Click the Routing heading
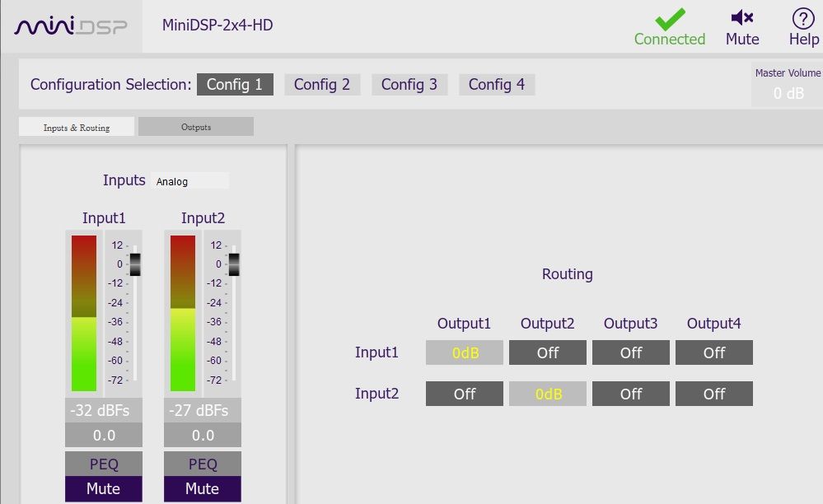The width and height of the screenshot is (823, 504). 568,273
